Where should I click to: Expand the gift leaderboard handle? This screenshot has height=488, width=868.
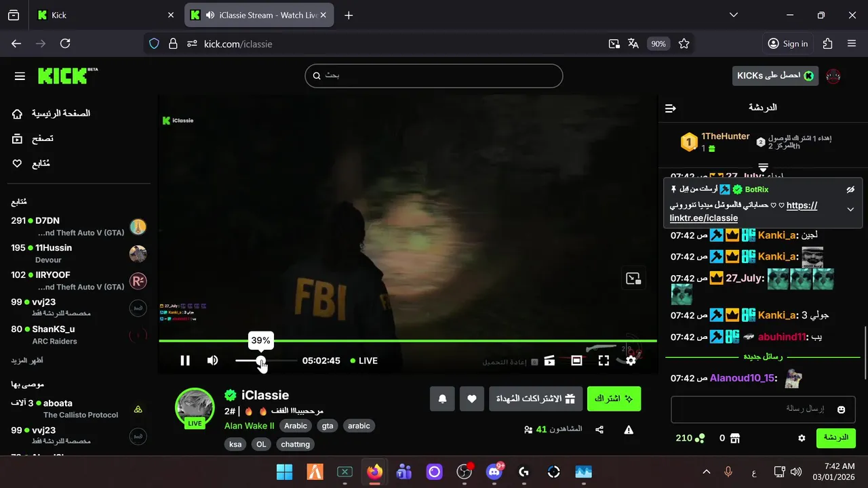coord(763,167)
